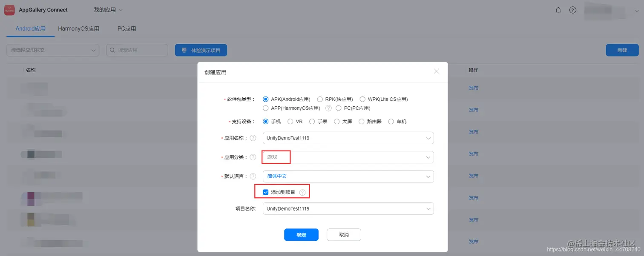
Task: Click the 确定 button to confirm
Action: coord(301,234)
